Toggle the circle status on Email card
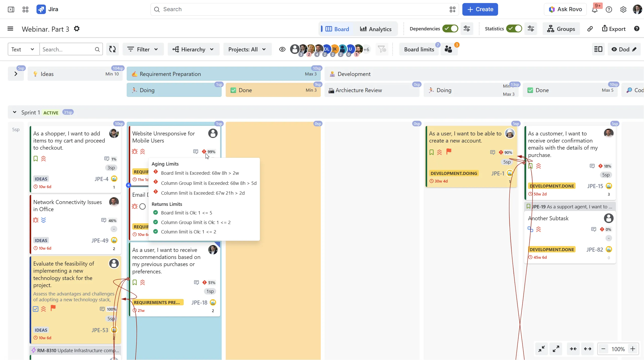This screenshot has height=360, width=644. click(143, 206)
